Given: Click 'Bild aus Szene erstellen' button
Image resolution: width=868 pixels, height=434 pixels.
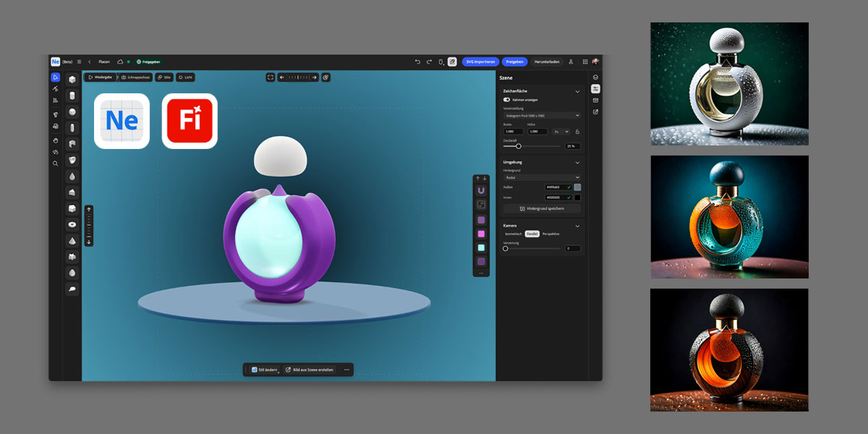Looking at the screenshot, I should (310, 370).
